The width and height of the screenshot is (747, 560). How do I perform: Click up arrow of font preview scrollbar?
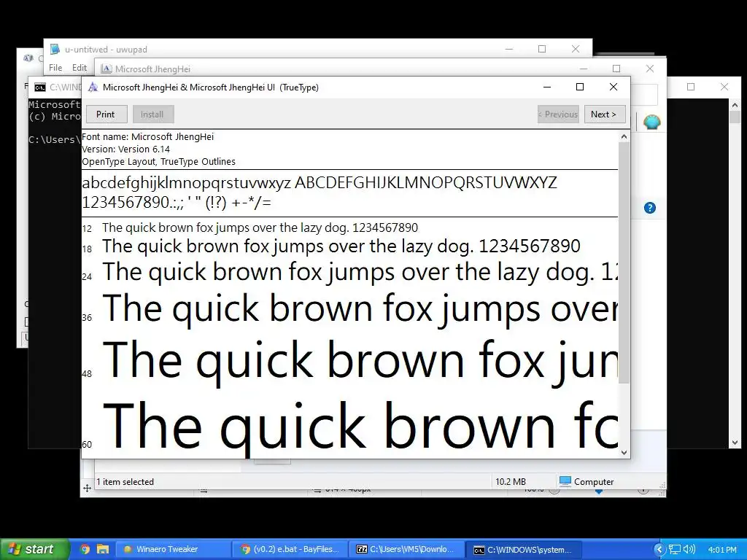tap(624, 136)
